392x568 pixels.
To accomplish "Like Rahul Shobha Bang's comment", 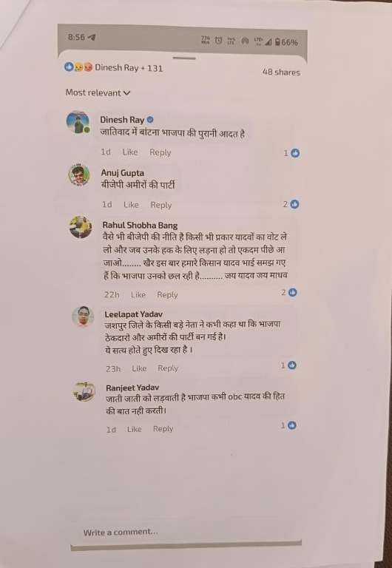I will pyautogui.click(x=138, y=295).
